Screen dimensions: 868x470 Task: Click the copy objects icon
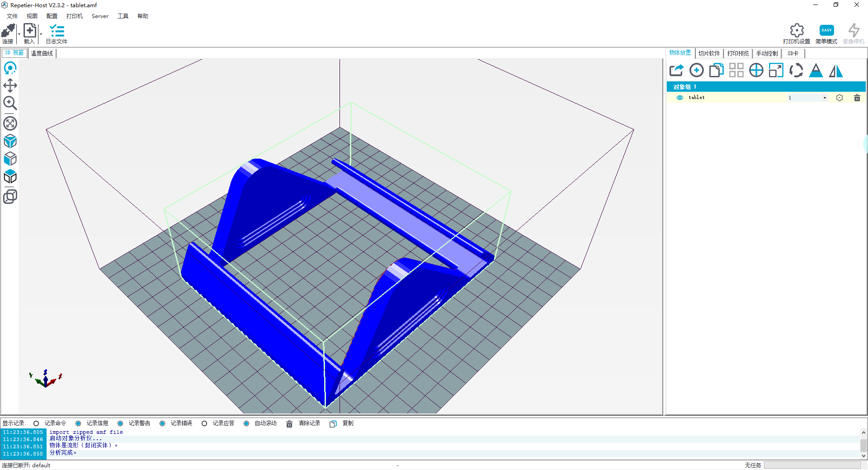[x=716, y=70]
